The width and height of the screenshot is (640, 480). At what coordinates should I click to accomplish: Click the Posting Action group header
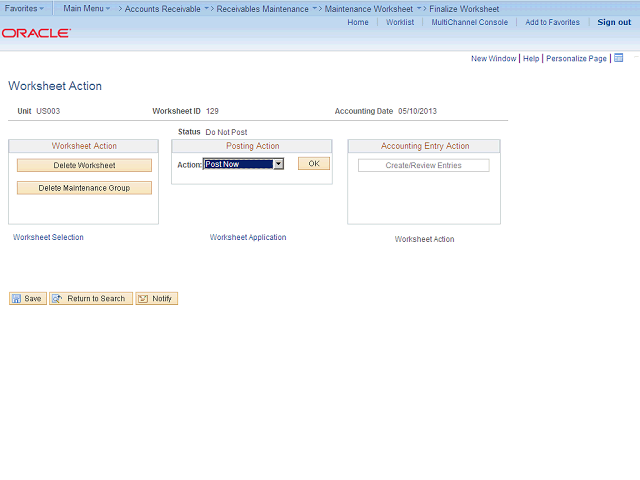[252, 146]
